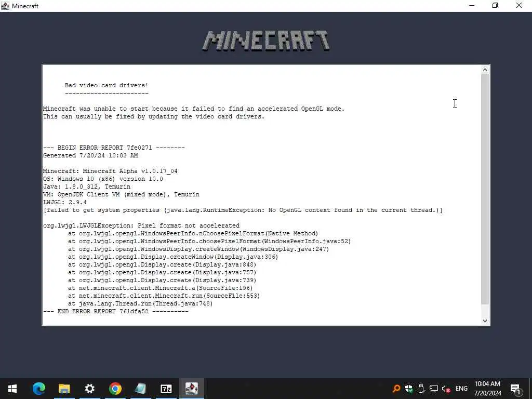Open the network status tray icon
Viewport: 532px width, 399px height.
tap(434, 389)
